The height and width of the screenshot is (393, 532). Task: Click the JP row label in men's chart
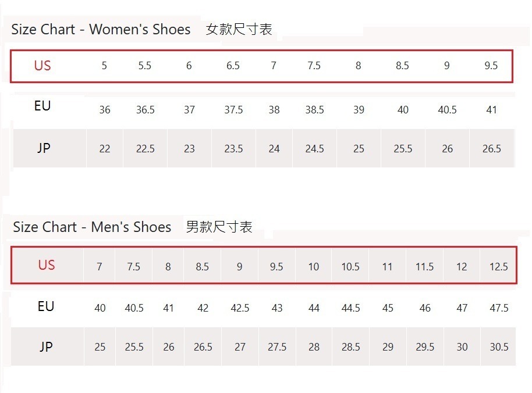click(x=46, y=347)
